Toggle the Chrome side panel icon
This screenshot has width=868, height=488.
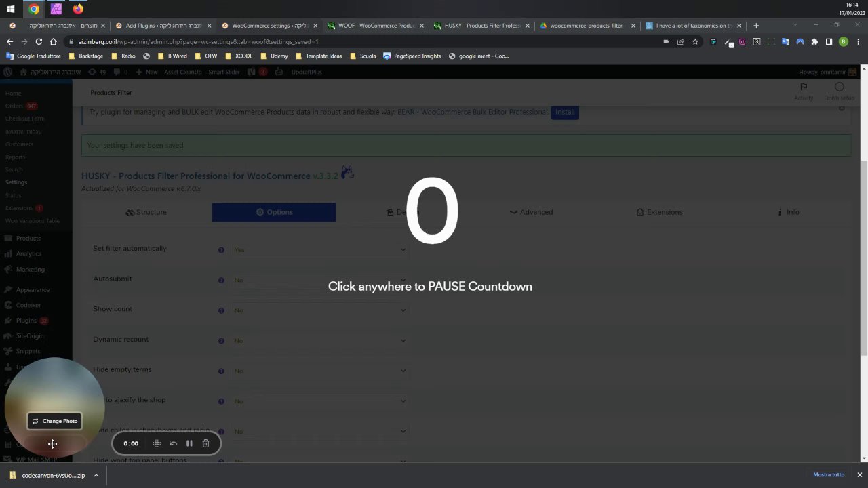point(829,41)
